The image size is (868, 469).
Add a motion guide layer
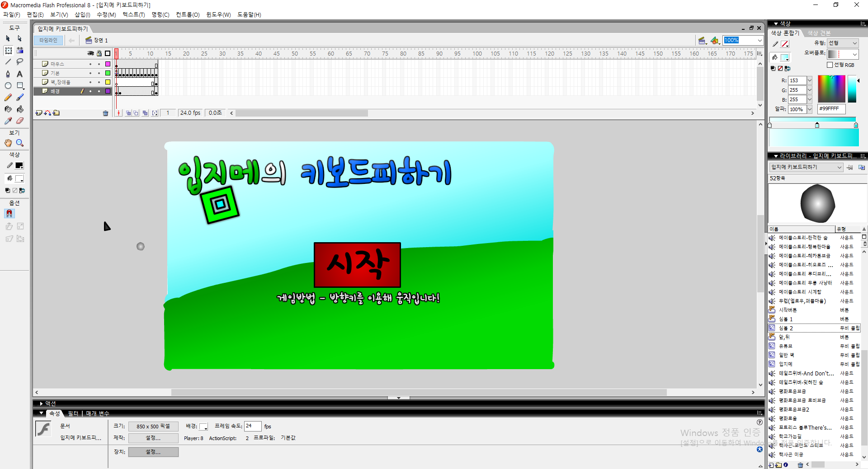[47, 113]
